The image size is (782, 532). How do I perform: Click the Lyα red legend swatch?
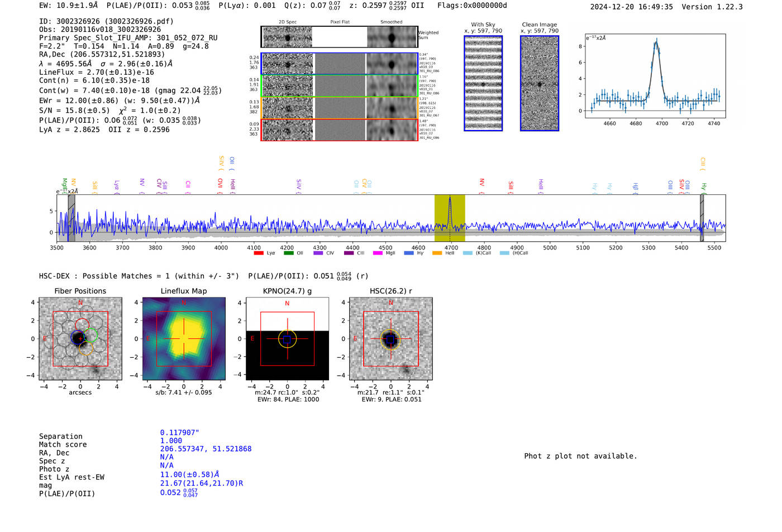pyautogui.click(x=259, y=253)
